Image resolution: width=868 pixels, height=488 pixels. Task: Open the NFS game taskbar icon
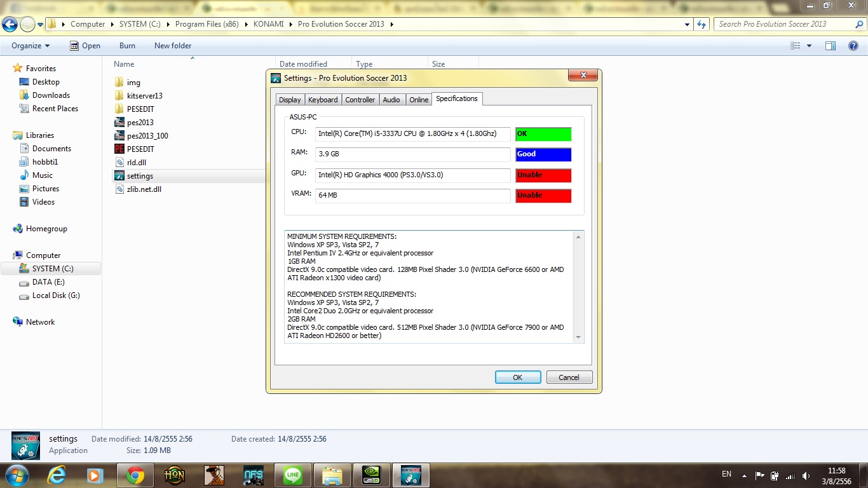(x=254, y=475)
